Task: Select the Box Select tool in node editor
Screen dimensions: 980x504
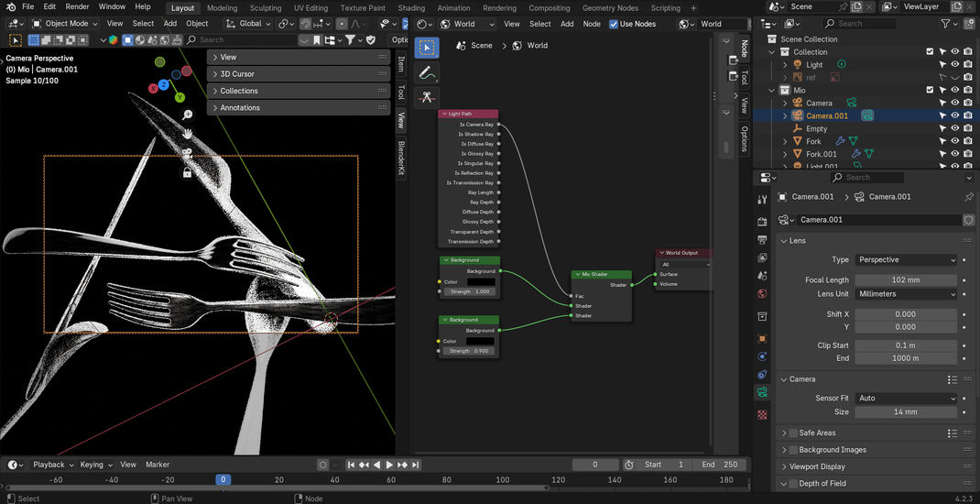Action: pyautogui.click(x=427, y=48)
